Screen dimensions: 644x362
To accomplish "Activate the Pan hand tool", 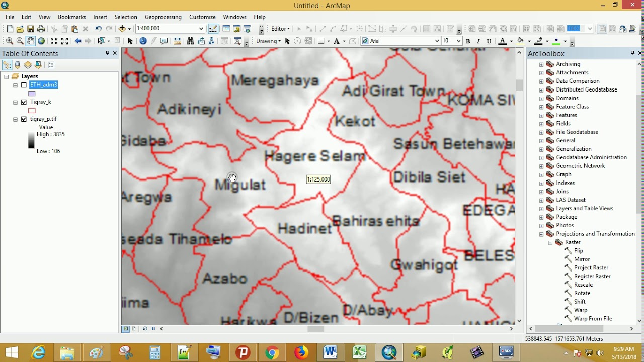I will [31, 41].
